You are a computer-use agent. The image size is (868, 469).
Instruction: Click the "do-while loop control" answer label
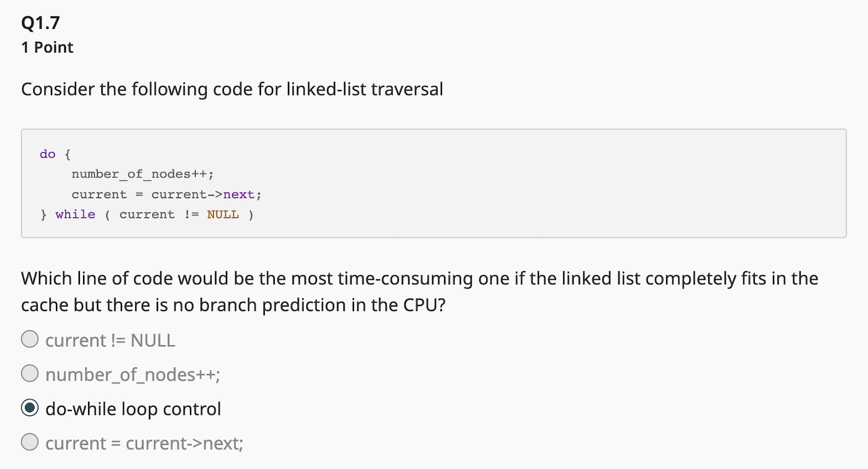tap(133, 409)
